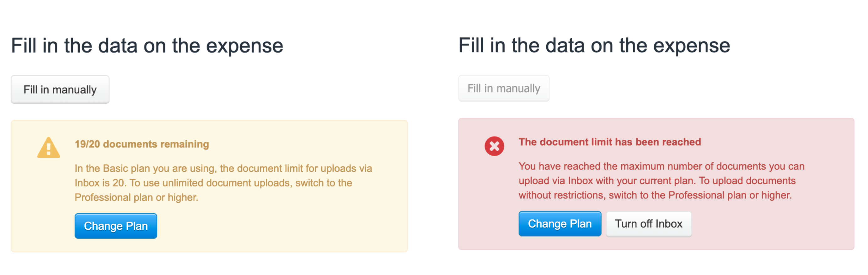Click the "19/20 documents remaining" title
Image resolution: width=868 pixels, height=275 pixels.
142,144
